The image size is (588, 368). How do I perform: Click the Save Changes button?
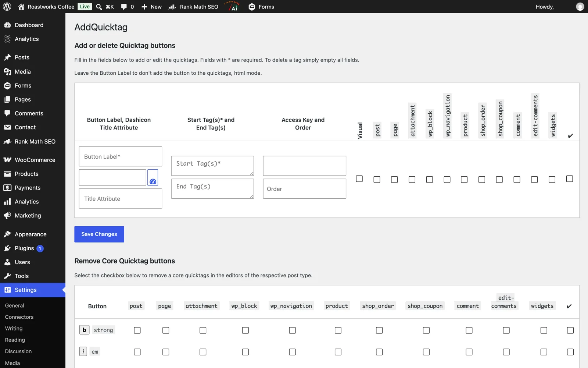click(99, 234)
